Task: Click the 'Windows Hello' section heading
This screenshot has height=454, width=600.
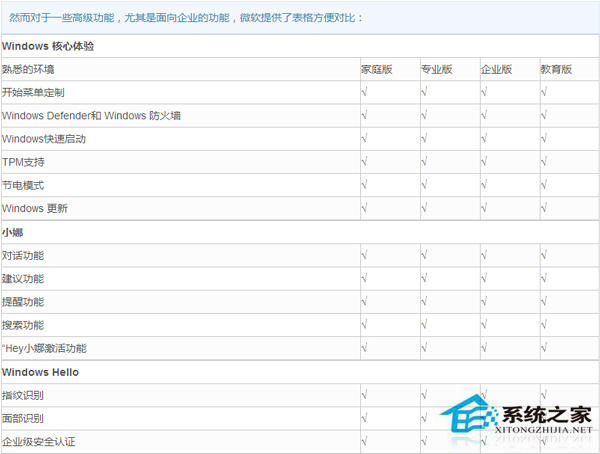Action: [40, 372]
